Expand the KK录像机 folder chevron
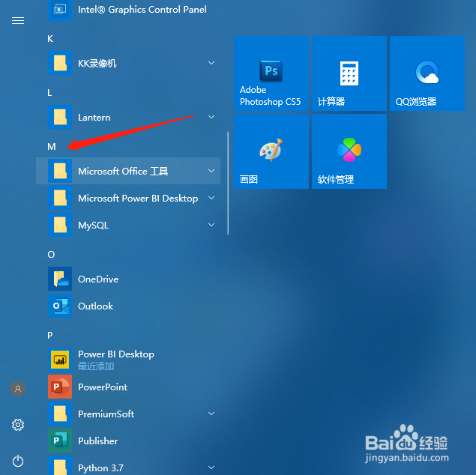 211,63
